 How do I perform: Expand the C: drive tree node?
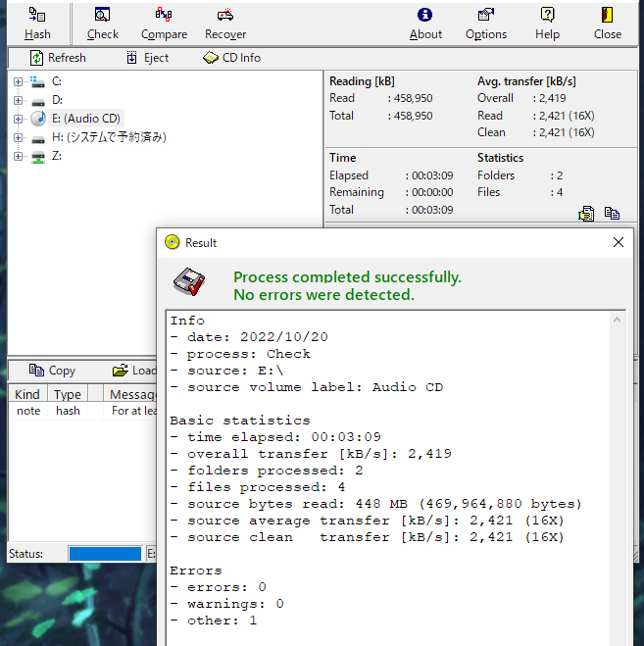19,81
